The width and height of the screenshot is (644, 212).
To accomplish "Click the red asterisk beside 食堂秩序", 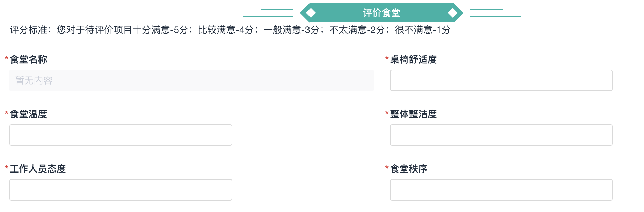I will (x=387, y=168).
